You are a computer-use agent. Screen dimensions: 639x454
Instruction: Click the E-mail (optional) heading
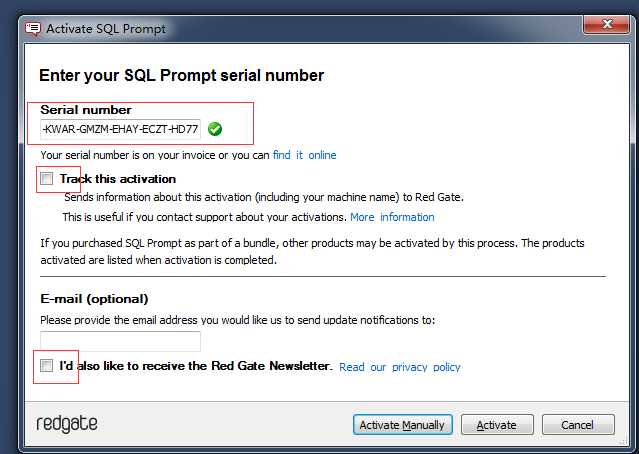tap(94, 299)
